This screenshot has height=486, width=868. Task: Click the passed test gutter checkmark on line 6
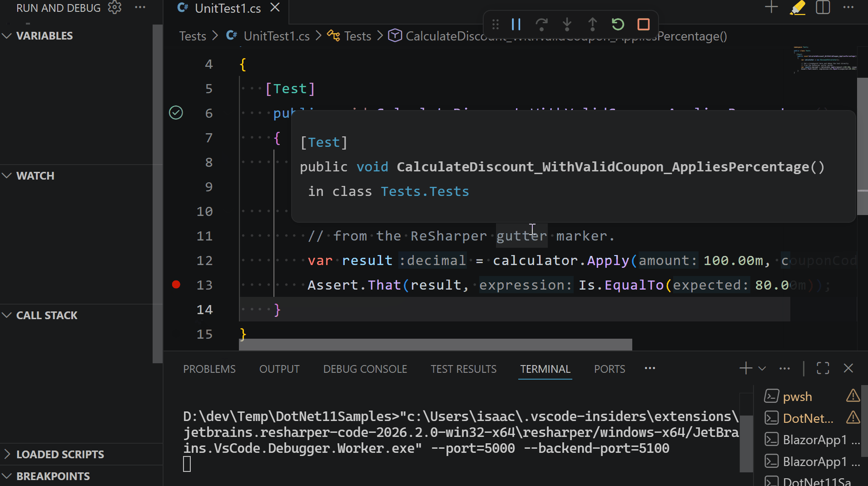tap(176, 113)
